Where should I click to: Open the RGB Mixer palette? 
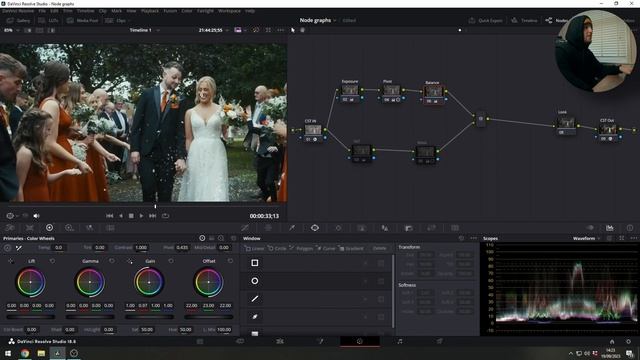tap(89, 228)
